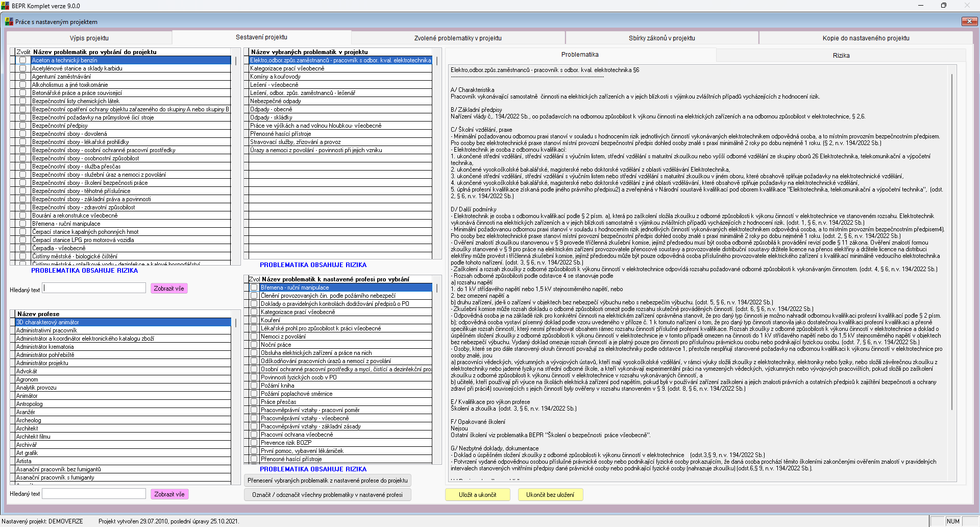Select profession 'Agronom'

[122, 379]
